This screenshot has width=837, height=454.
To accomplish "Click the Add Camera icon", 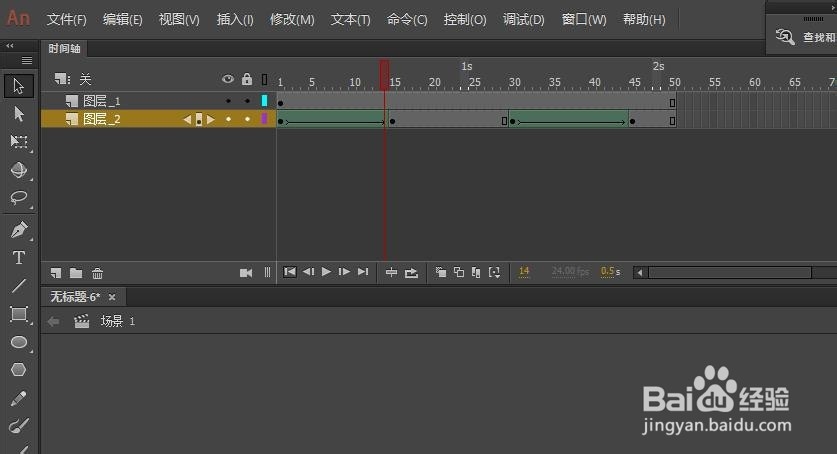I will (x=246, y=273).
